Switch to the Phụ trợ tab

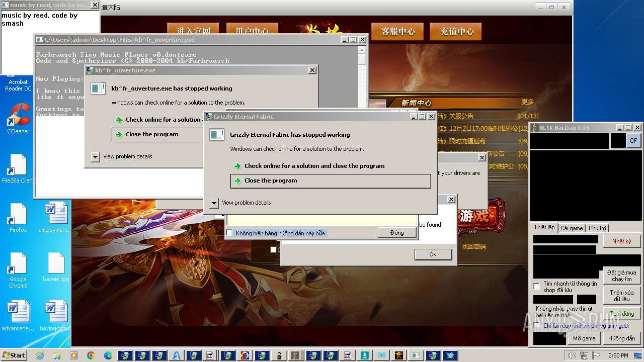pyautogui.click(x=597, y=228)
